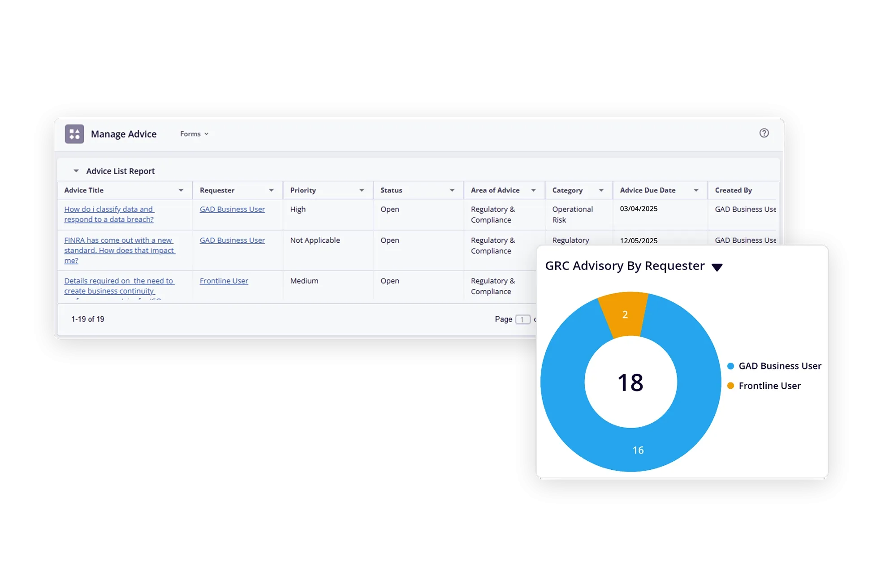Click the page number input field
This screenshot has width=885, height=588.
[522, 319]
